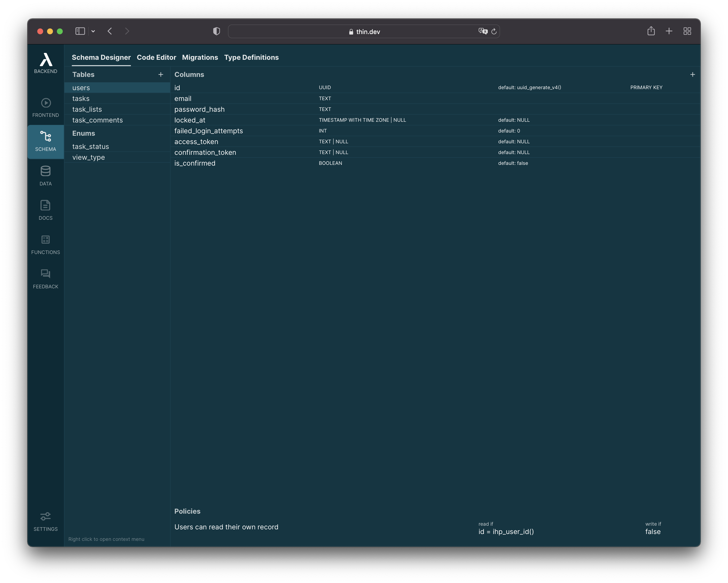The width and height of the screenshot is (728, 583).
Task: Open the Migrations tab
Action: click(x=200, y=57)
